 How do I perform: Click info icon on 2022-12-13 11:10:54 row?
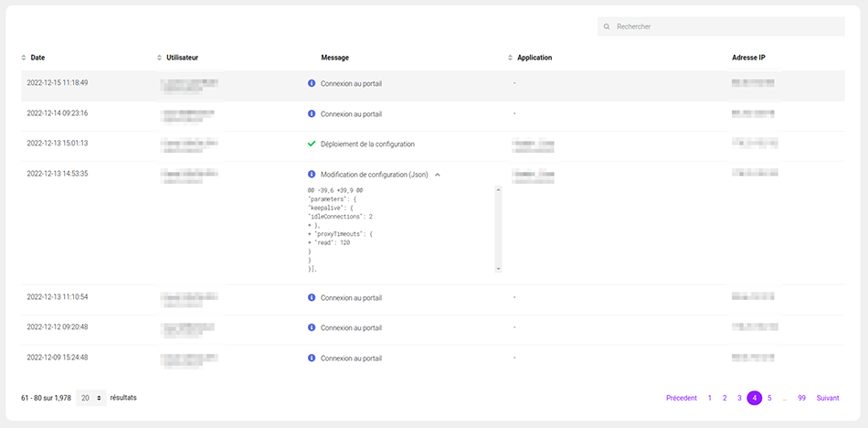pos(312,297)
